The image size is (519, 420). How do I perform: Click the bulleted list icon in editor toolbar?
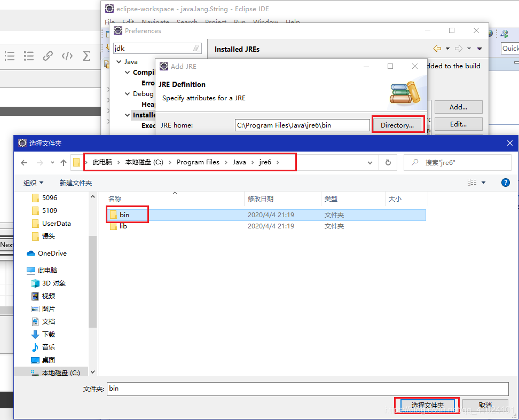click(29, 56)
